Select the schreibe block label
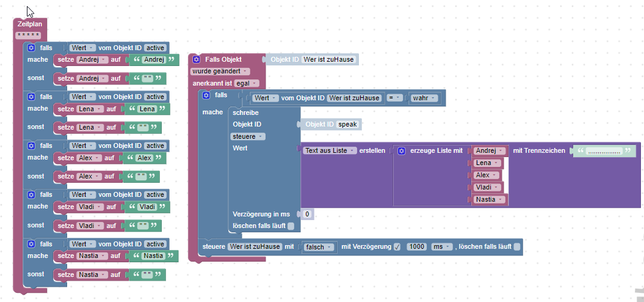644x302 pixels. (245, 112)
